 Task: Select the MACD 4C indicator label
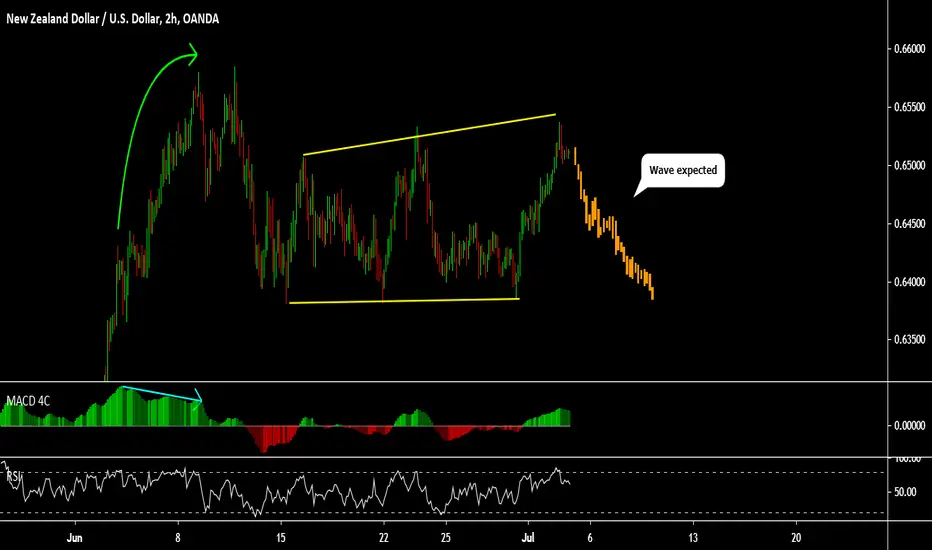click(x=28, y=401)
